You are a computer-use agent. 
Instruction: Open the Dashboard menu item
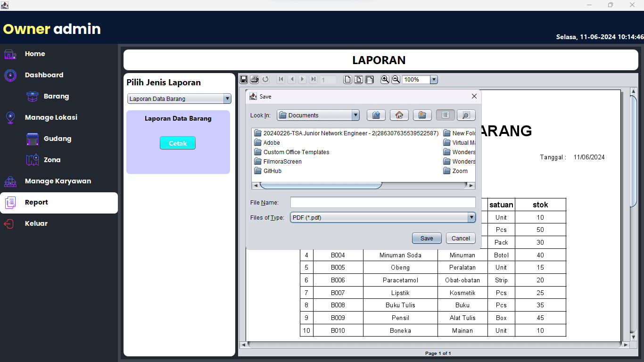(44, 75)
